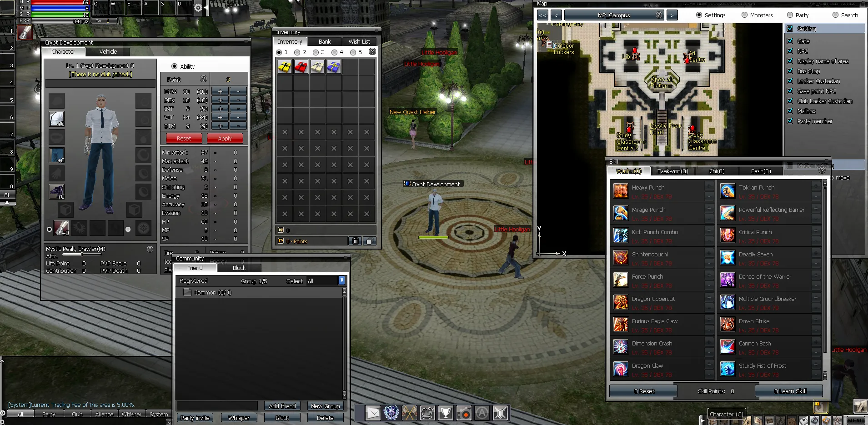Switch to the Vehicle tab
The width and height of the screenshot is (868, 425).
pos(108,52)
